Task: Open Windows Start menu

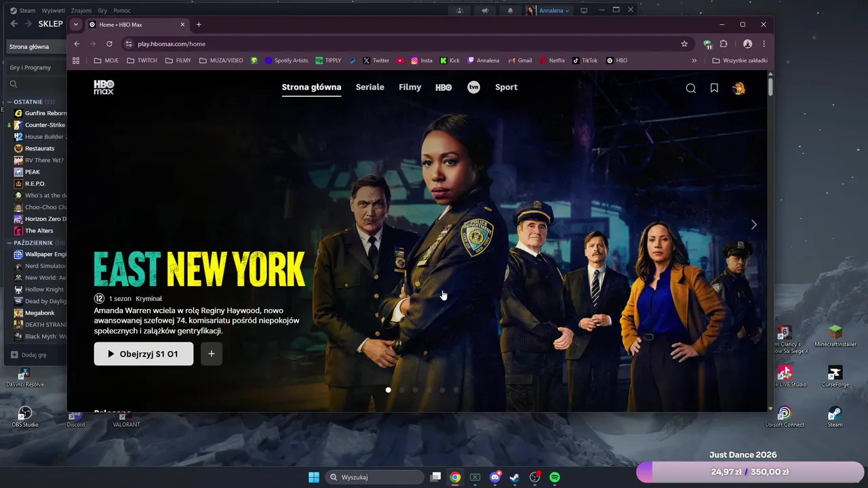Action: click(x=314, y=477)
